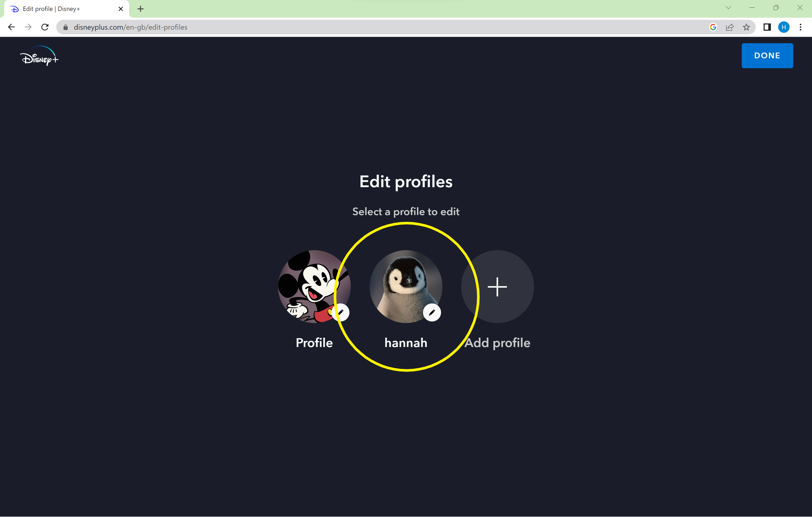Click the Google icon in address bar
Screen dimensions: 812x517
(713, 27)
